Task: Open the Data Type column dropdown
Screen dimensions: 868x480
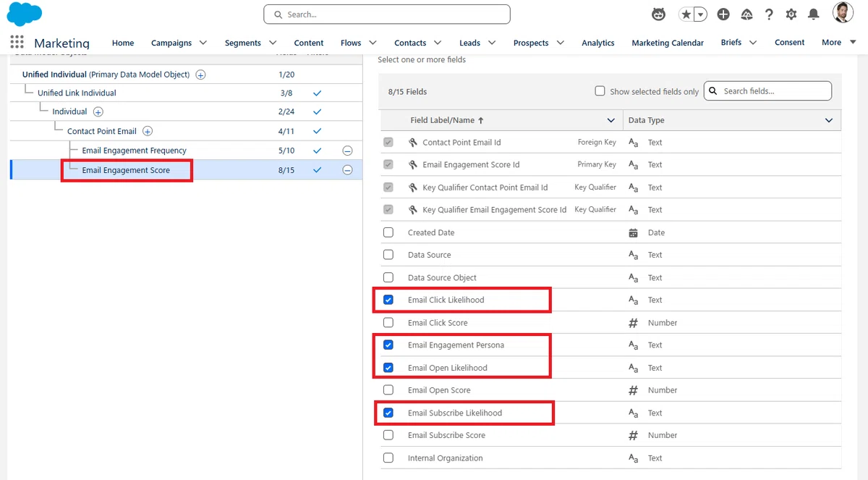Action: (x=829, y=120)
